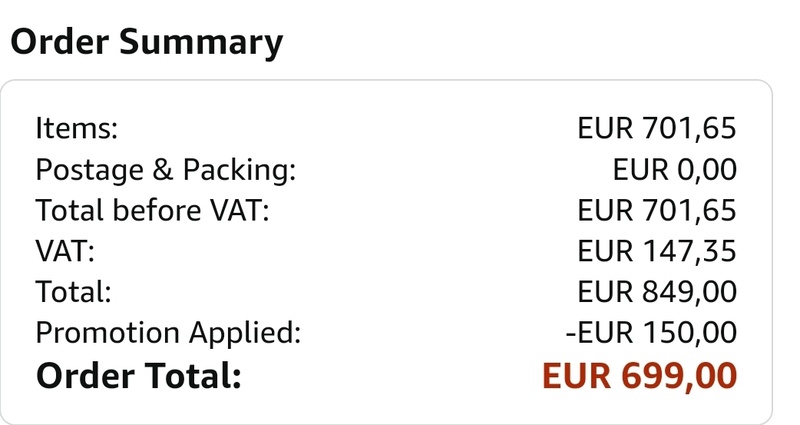
Task: Click the "Promotion Applied:" label
Action: [168, 332]
